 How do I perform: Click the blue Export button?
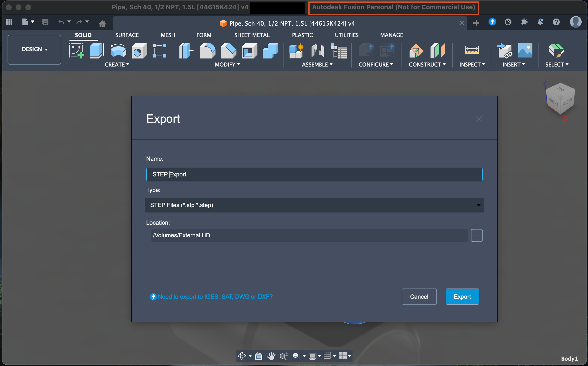[x=462, y=297]
